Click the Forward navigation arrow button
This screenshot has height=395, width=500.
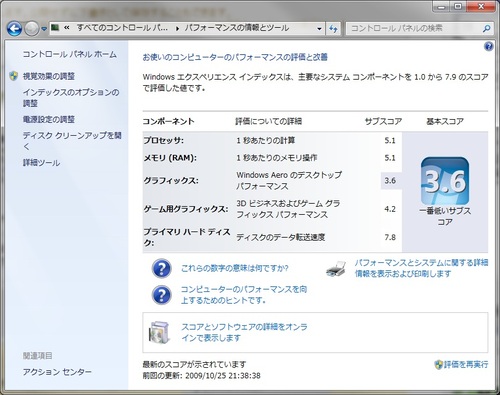pos(32,29)
